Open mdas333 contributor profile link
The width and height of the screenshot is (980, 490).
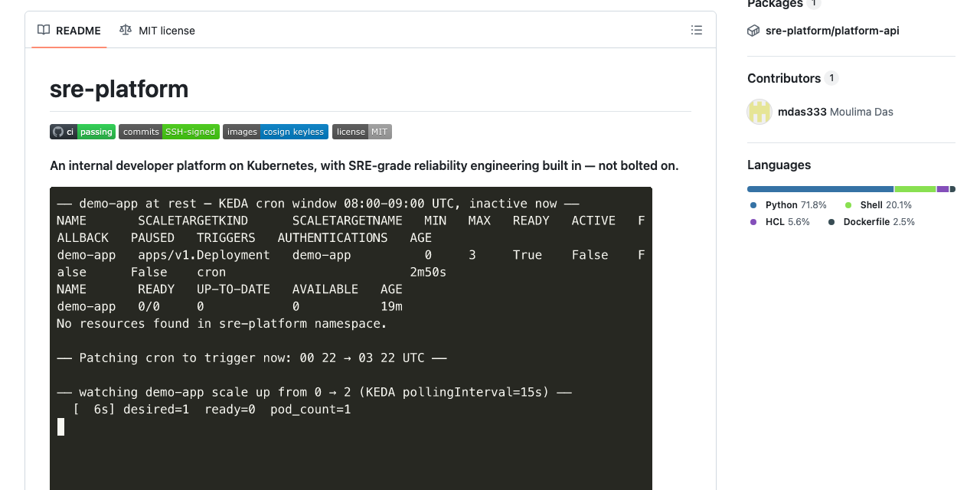tap(802, 112)
